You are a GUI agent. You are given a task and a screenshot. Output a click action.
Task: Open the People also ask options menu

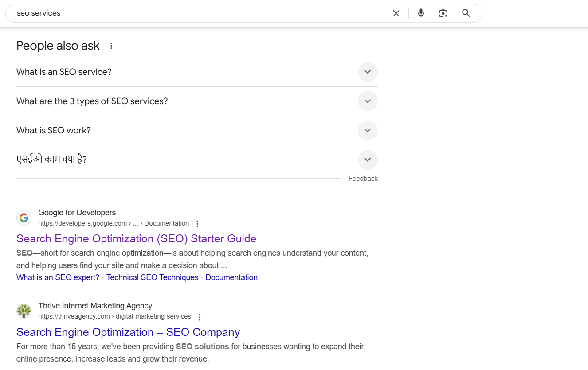point(111,46)
